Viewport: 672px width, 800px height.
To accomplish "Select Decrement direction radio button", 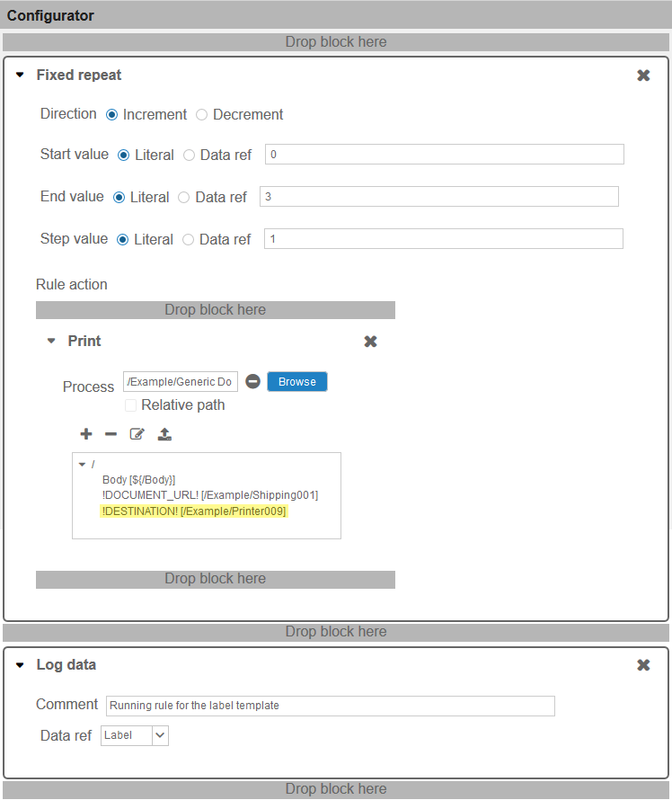I will tap(202, 115).
